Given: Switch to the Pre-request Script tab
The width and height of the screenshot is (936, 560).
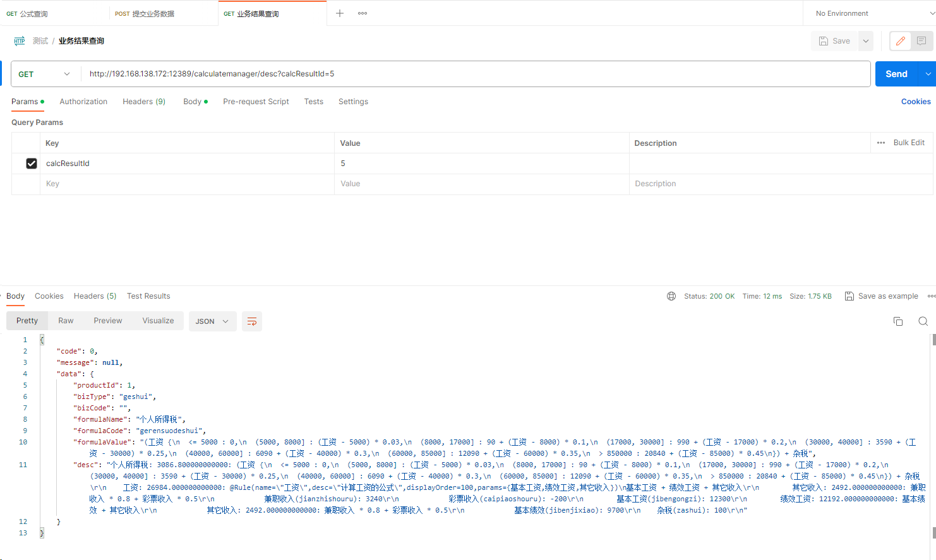Looking at the screenshot, I should (x=256, y=102).
